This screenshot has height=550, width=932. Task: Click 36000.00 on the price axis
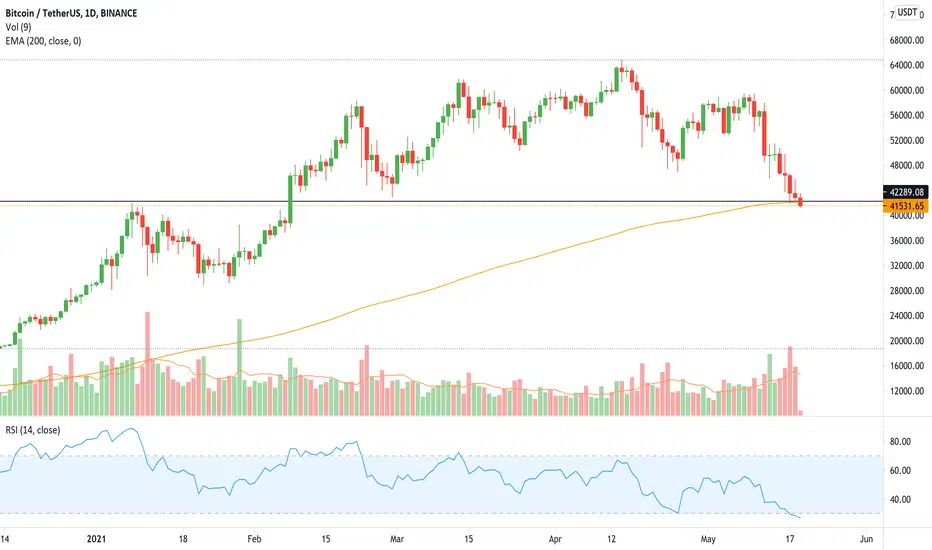(906, 241)
